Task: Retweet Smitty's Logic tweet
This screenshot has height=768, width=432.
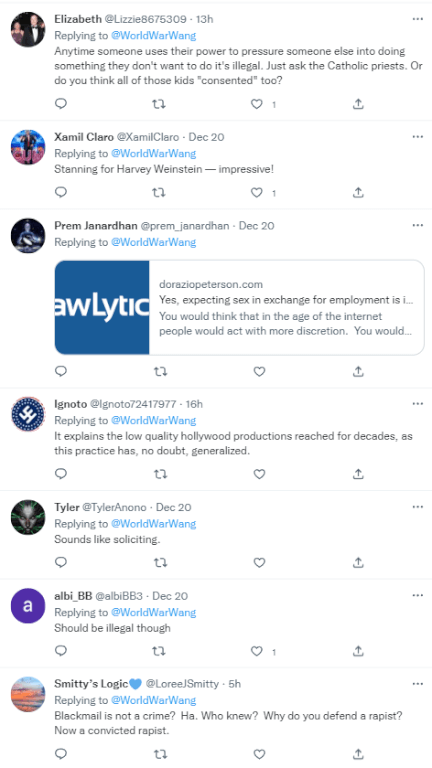Action: pos(159,753)
